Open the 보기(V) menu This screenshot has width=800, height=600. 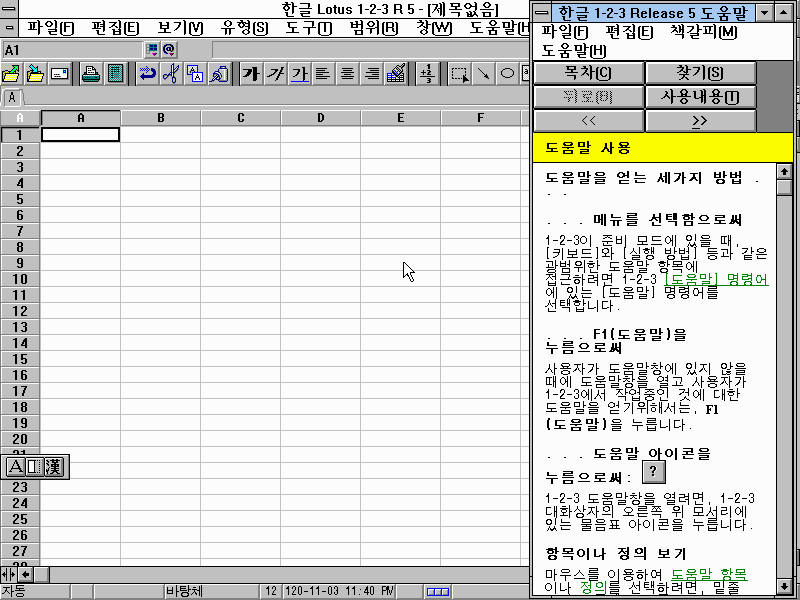pyautogui.click(x=180, y=28)
